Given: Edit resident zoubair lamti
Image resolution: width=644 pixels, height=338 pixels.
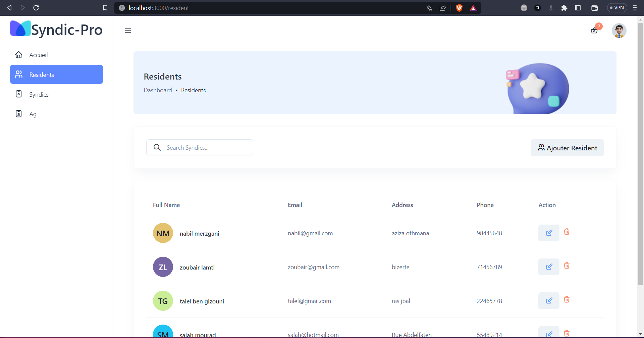Looking at the screenshot, I should (549, 267).
